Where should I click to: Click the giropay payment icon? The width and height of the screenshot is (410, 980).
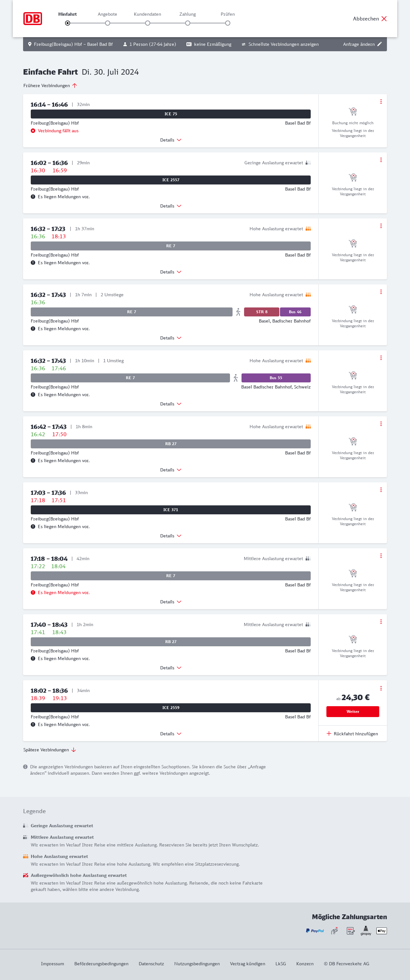365,931
